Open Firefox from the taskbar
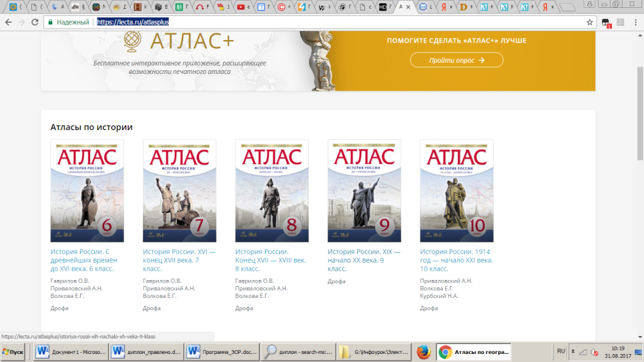 424,352
